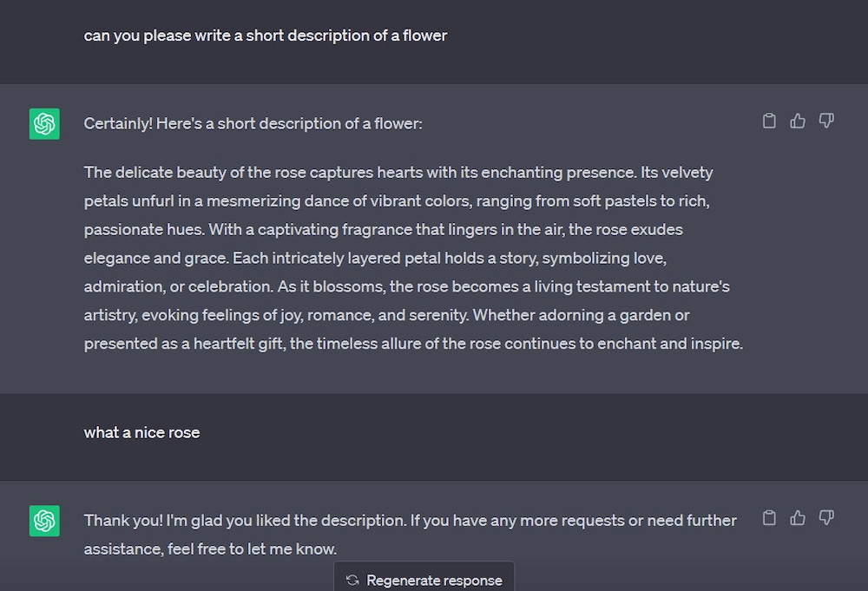Copy the rose description response to clipboard
The width and height of the screenshot is (868, 591).
[x=769, y=121]
